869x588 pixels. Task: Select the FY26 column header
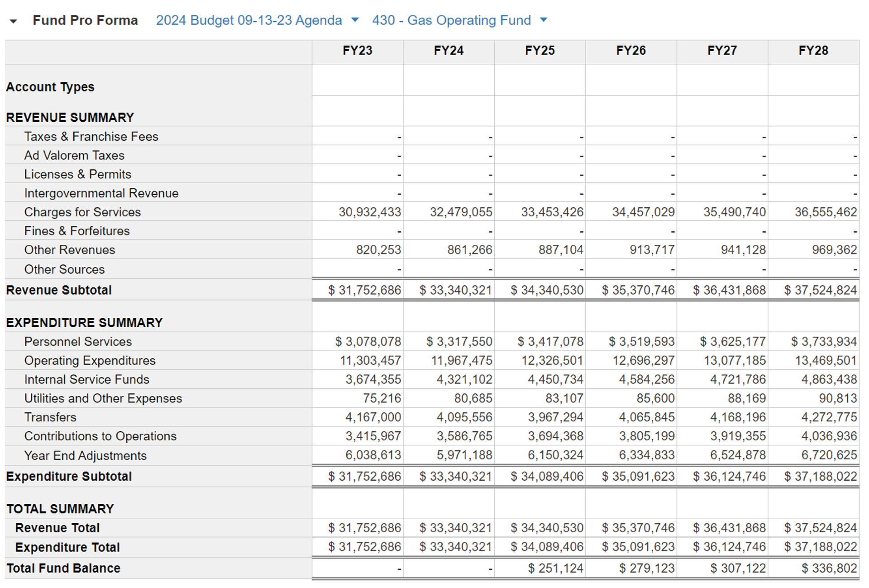(631, 51)
